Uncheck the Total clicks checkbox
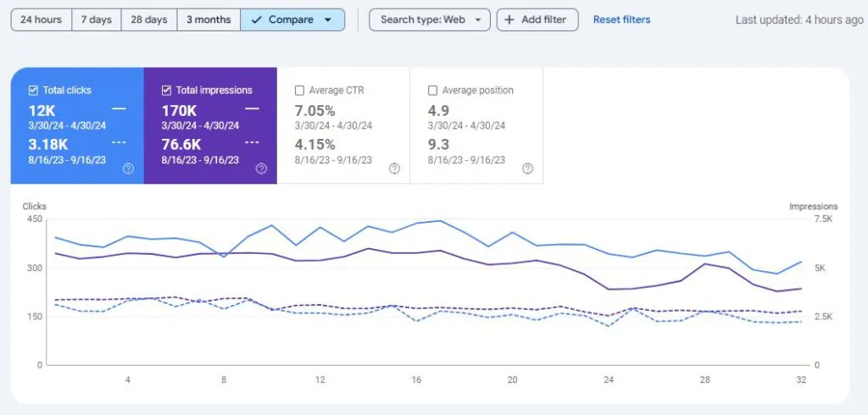This screenshot has height=415, width=868. pyautogui.click(x=33, y=90)
